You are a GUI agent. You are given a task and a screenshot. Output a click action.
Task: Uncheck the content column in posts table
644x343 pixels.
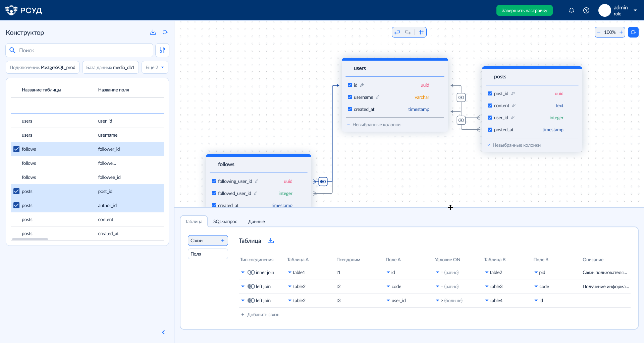[x=490, y=106]
